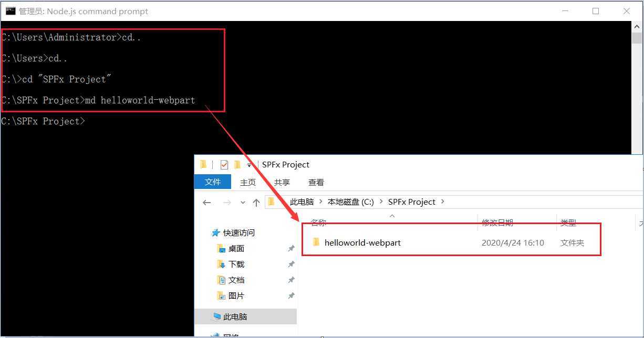
Task: Click the command prompt scrollbar up arrow
Action: tap(637, 27)
